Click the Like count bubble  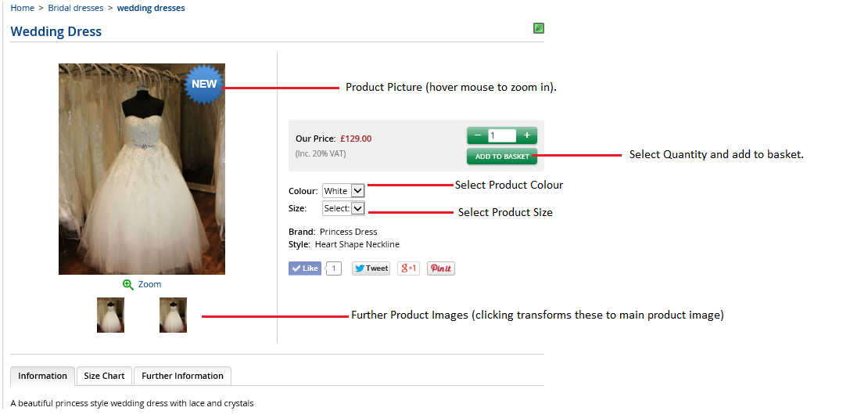pos(333,268)
